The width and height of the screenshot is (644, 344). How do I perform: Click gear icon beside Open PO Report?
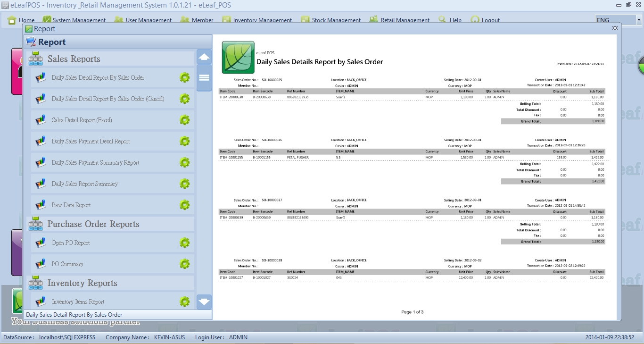pos(184,243)
